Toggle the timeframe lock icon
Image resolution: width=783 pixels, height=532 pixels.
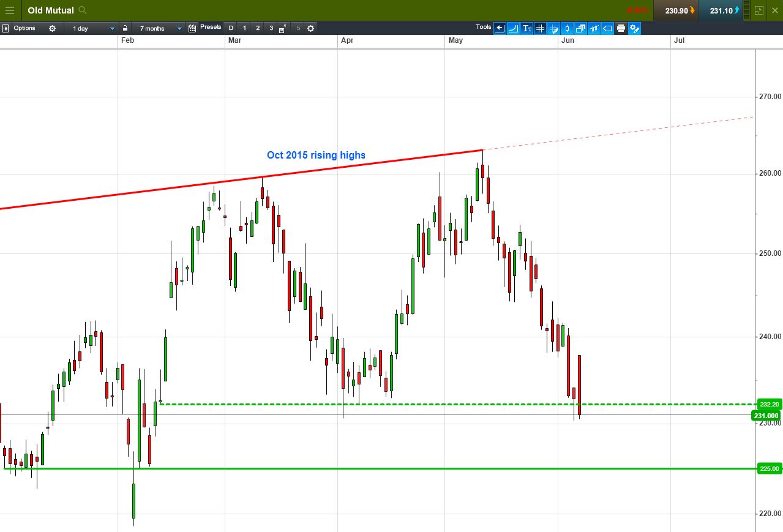click(x=125, y=28)
